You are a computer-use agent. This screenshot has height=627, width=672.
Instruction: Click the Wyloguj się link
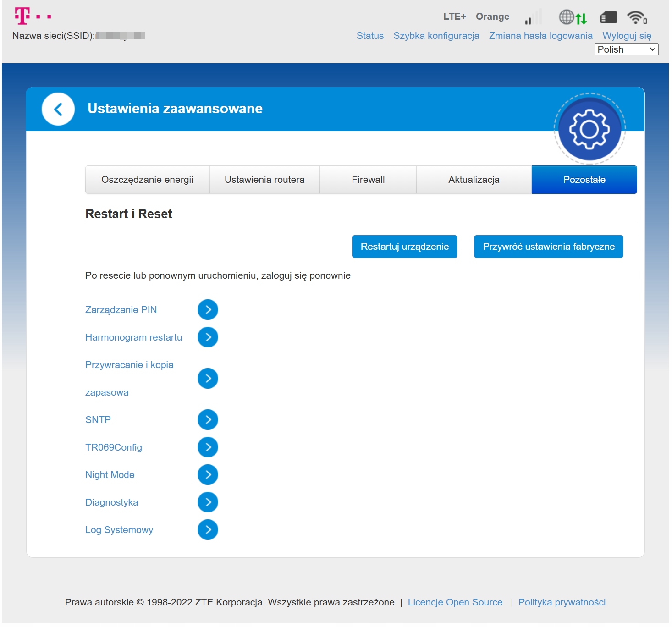(626, 36)
